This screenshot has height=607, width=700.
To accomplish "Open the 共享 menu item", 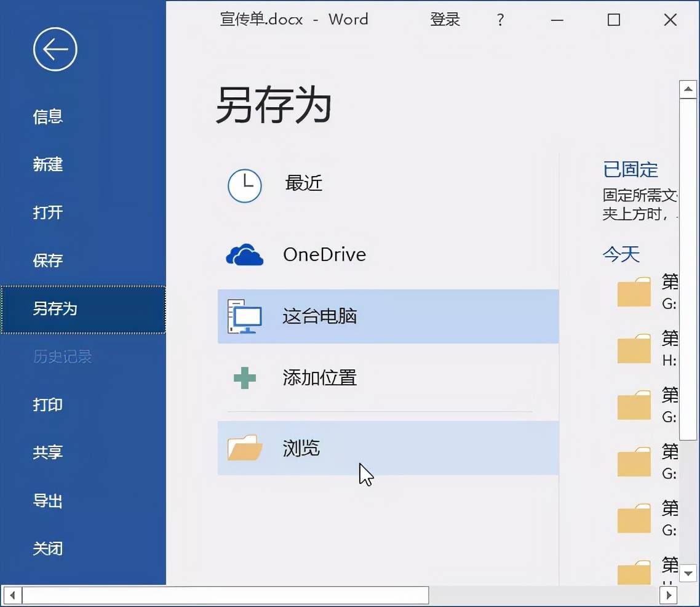I will [x=48, y=452].
